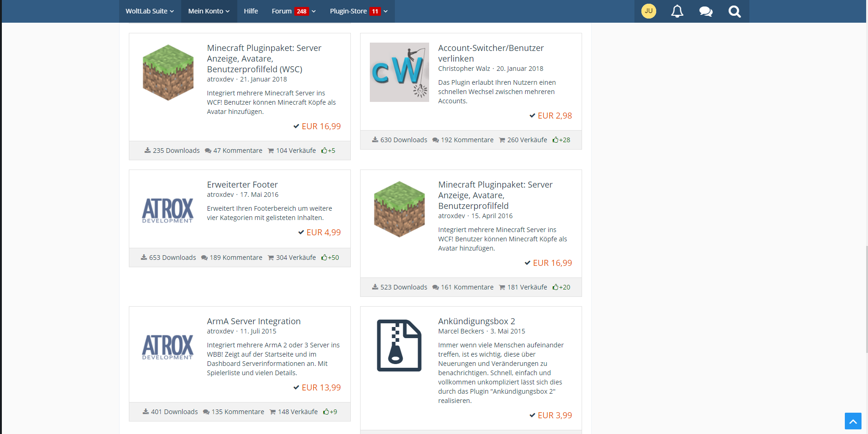Click the thumbs-up +28 on Account-Switcher
Viewport: 868px width, 434px height.
coord(561,140)
